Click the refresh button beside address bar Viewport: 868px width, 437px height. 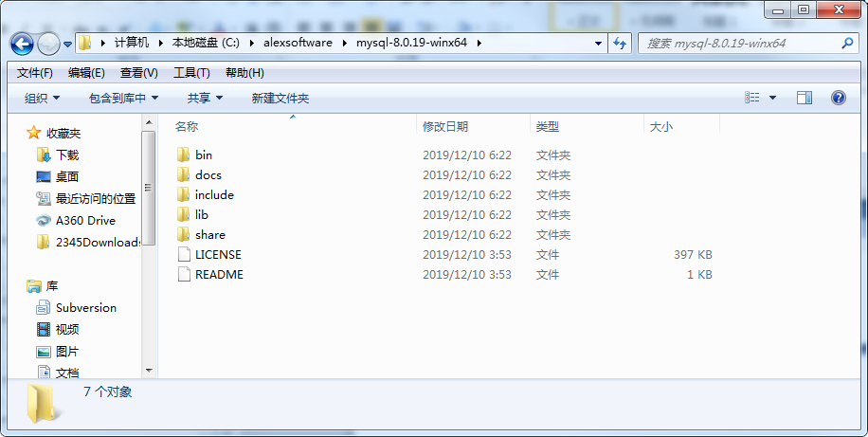pyautogui.click(x=620, y=44)
